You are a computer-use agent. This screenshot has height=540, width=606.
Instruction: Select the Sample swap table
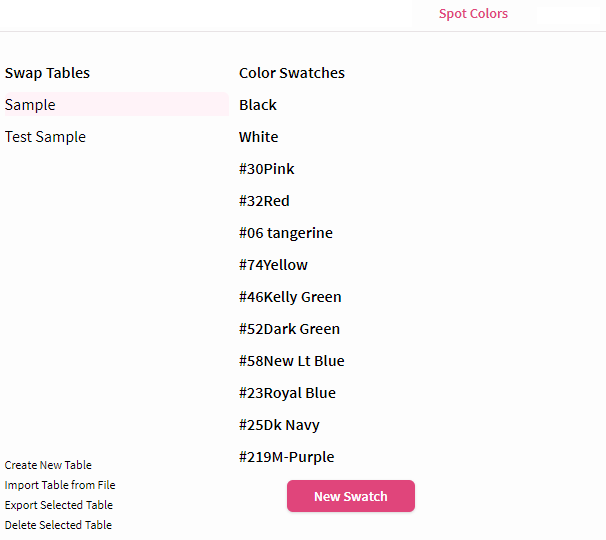117,104
